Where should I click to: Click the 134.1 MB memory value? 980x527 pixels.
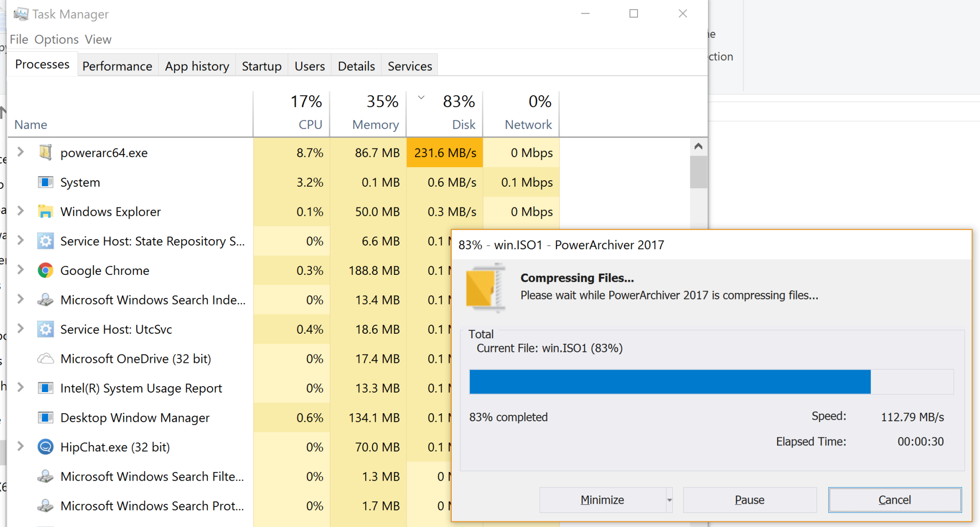coord(374,418)
